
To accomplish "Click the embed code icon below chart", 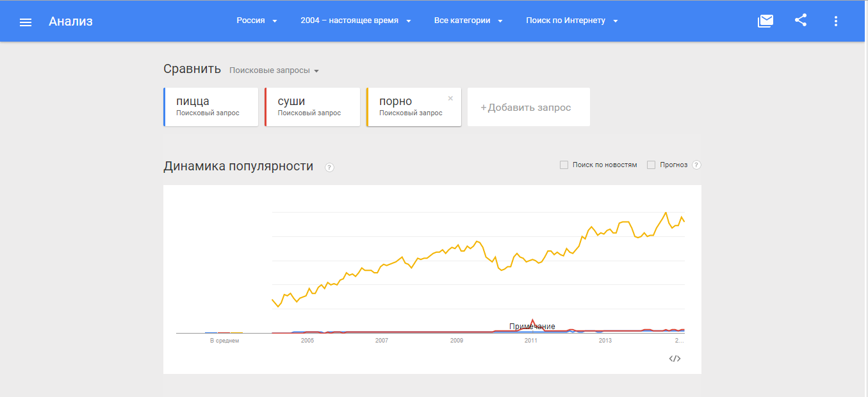I will (x=675, y=359).
